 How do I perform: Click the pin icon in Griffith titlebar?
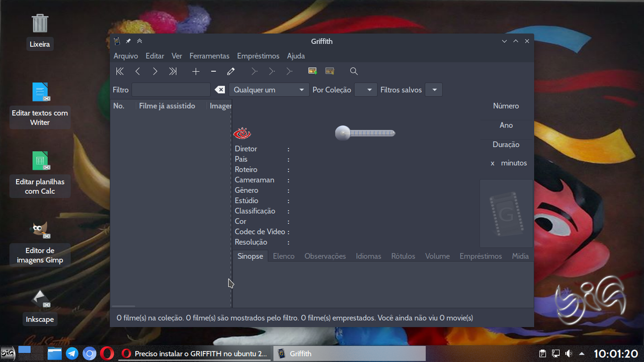pos(128,41)
